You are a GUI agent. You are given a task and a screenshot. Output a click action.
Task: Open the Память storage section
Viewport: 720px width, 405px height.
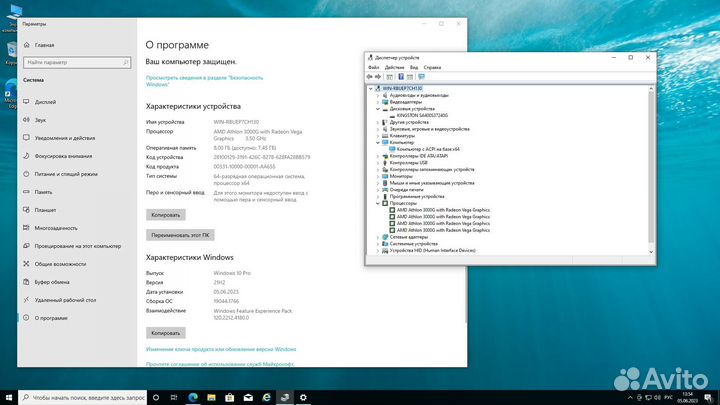(x=43, y=192)
